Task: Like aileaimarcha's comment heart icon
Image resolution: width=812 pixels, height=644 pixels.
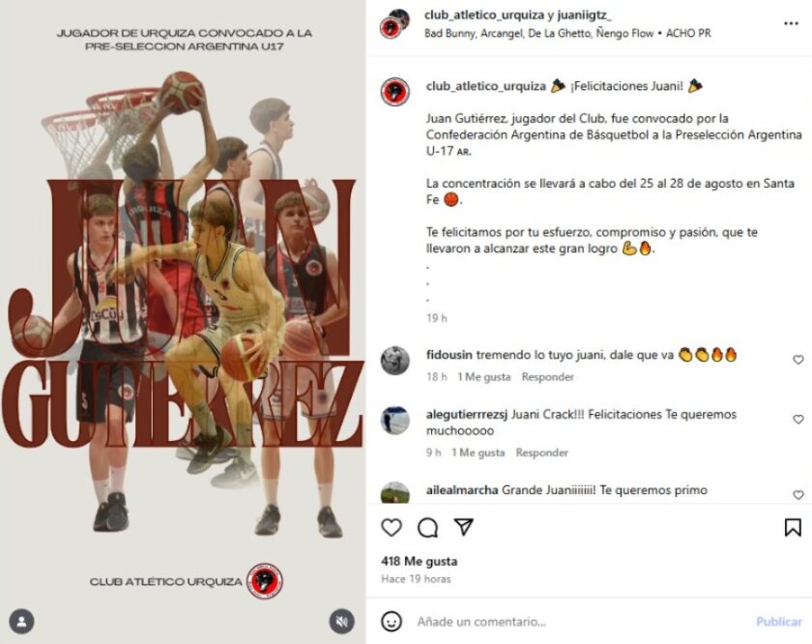Action: pyautogui.click(x=798, y=495)
